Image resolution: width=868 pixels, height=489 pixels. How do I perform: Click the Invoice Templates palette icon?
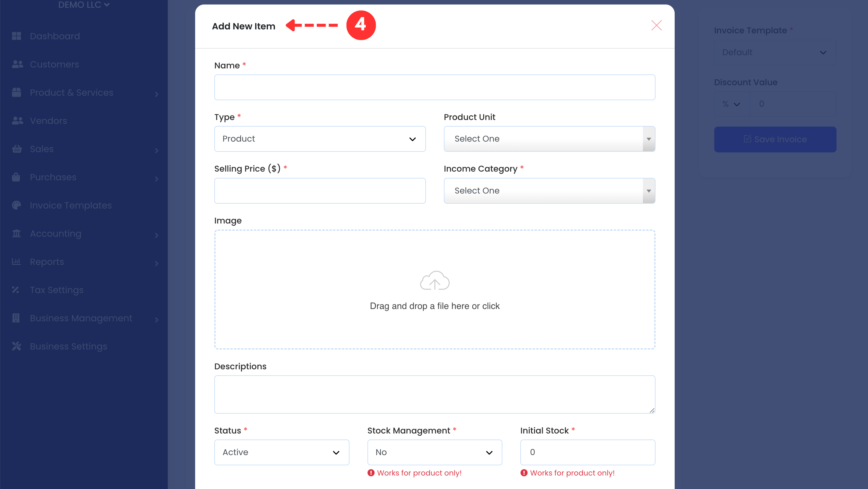click(16, 205)
